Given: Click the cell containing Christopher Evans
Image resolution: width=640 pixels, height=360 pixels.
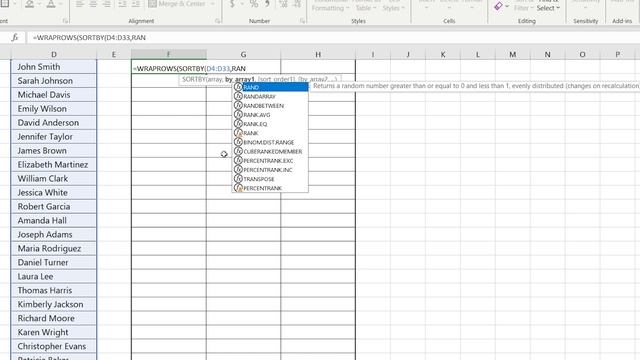Looking at the screenshot, I should pyautogui.click(x=53, y=346).
